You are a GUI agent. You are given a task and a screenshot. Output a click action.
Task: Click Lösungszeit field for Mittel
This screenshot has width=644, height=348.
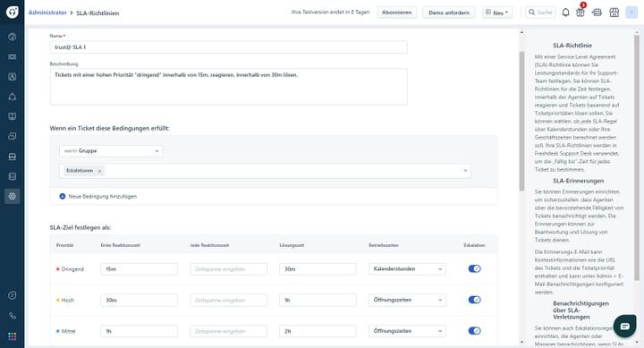pos(318,331)
